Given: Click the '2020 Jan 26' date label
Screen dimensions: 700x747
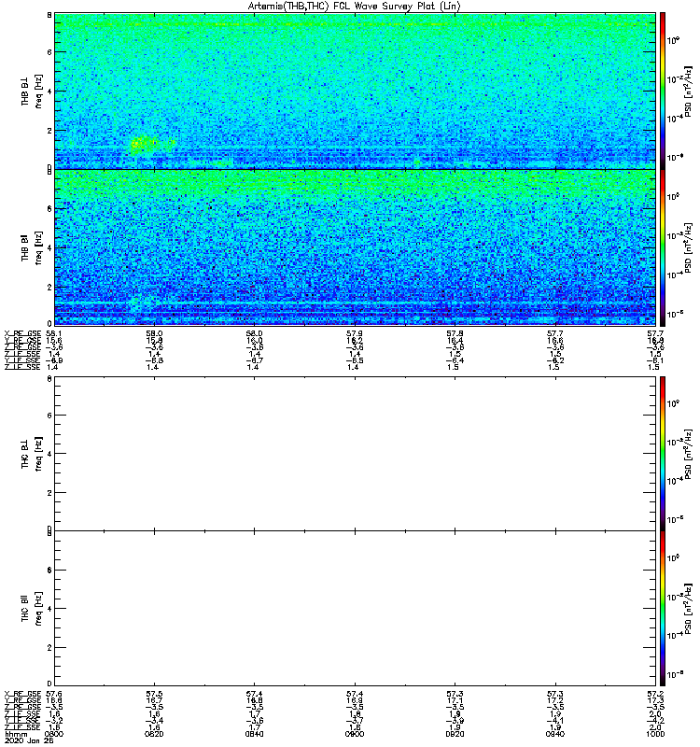Looking at the screenshot, I should [x=29, y=740].
